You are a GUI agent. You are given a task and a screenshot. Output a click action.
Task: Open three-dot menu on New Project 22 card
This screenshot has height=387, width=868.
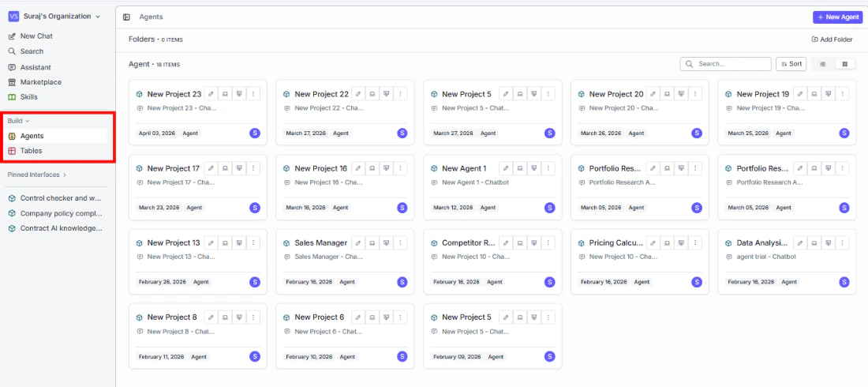400,94
